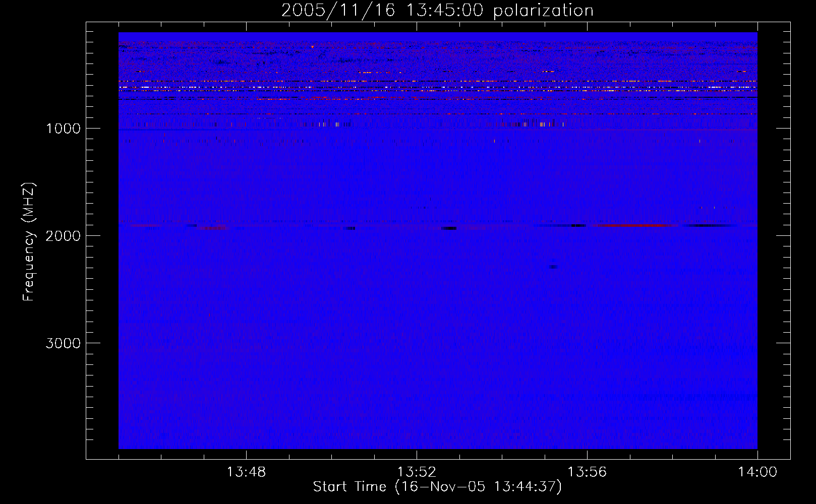The image size is (816, 504).
Task: Click the 3000 frequency axis label
Action: pyautogui.click(x=63, y=343)
